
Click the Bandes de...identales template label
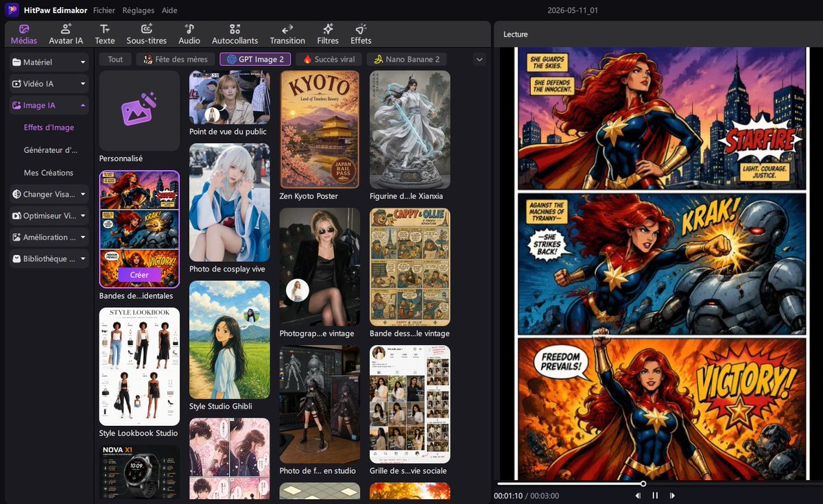tap(136, 296)
